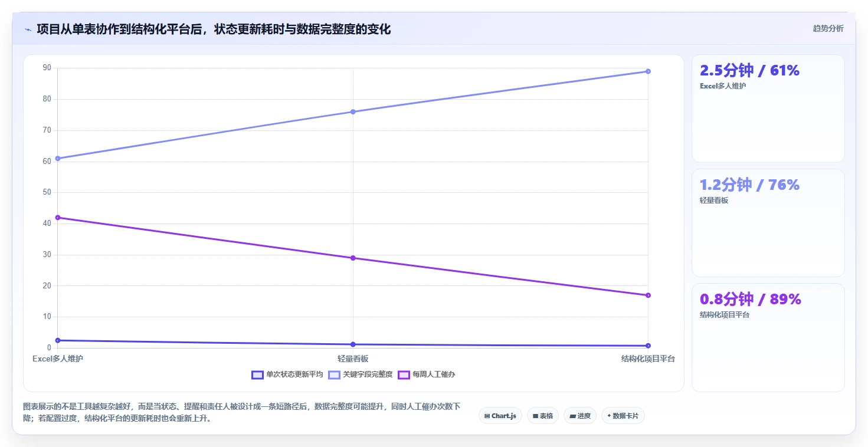
Task: Click the icon inside the Chart.js tag
Action: pyautogui.click(x=487, y=416)
